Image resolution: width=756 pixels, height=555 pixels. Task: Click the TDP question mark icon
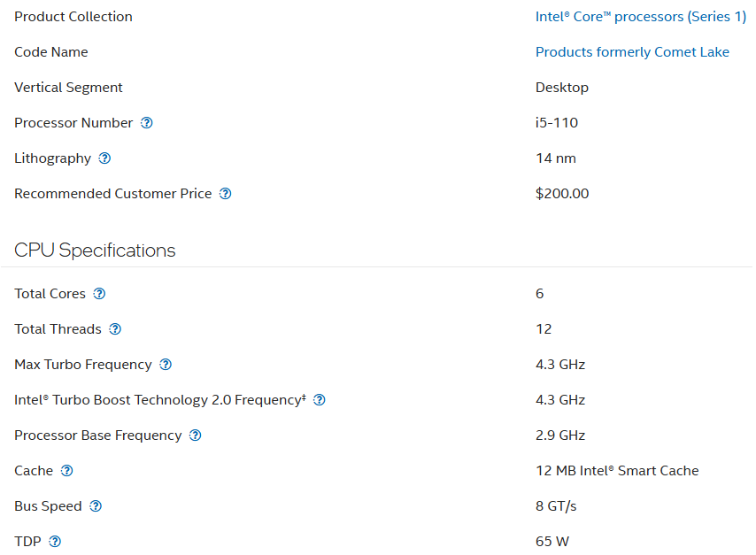coord(55,542)
